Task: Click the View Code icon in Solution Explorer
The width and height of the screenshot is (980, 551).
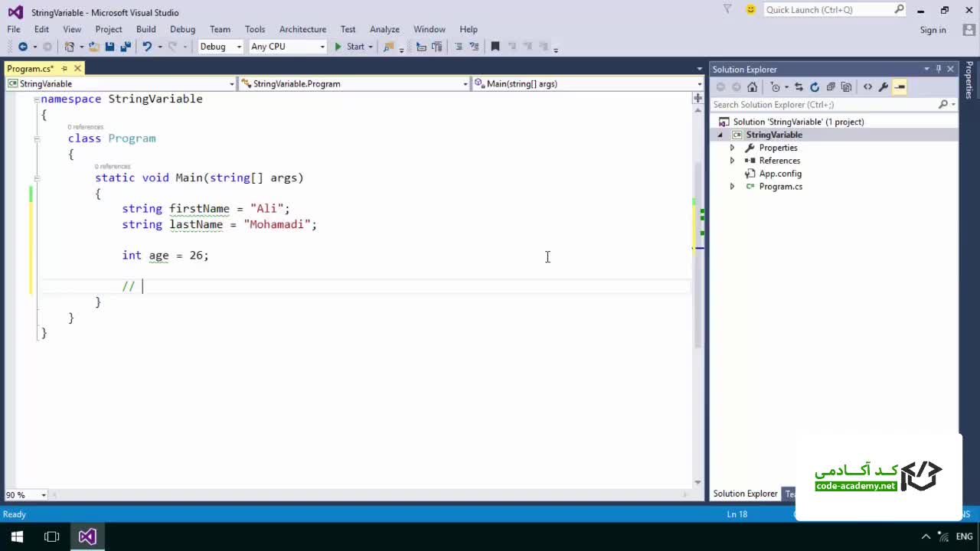Action: (867, 86)
